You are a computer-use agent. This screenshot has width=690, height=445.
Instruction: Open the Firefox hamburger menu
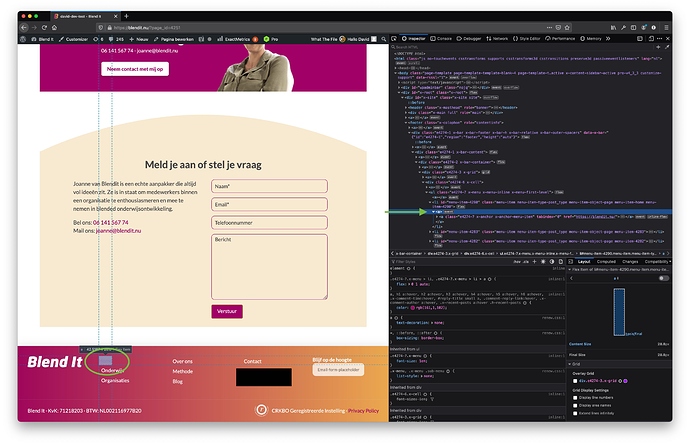pyautogui.click(x=666, y=27)
